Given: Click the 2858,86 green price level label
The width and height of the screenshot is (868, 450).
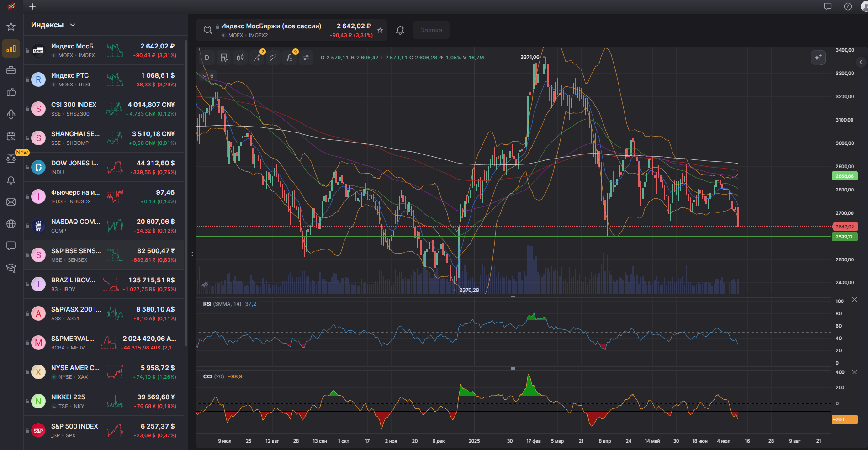Looking at the screenshot, I should point(844,176).
